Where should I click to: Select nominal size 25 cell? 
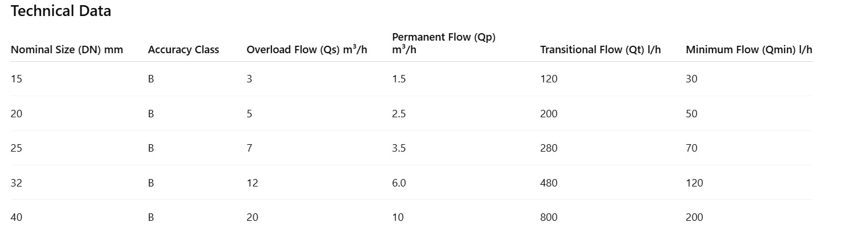(17, 148)
